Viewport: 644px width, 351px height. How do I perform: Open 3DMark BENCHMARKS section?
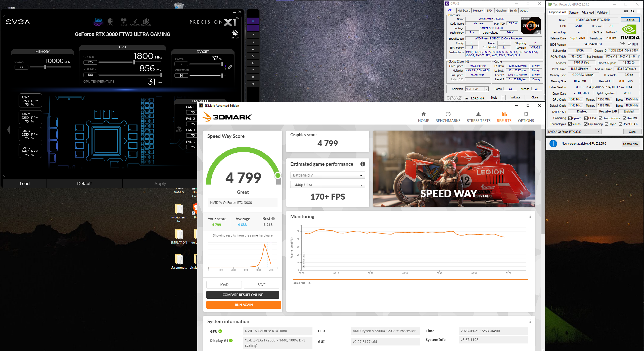[x=448, y=117]
